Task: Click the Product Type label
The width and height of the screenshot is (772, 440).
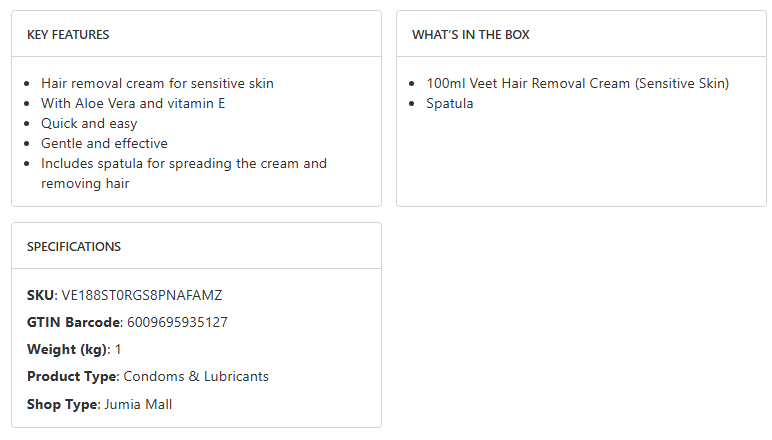Action: 73,376
